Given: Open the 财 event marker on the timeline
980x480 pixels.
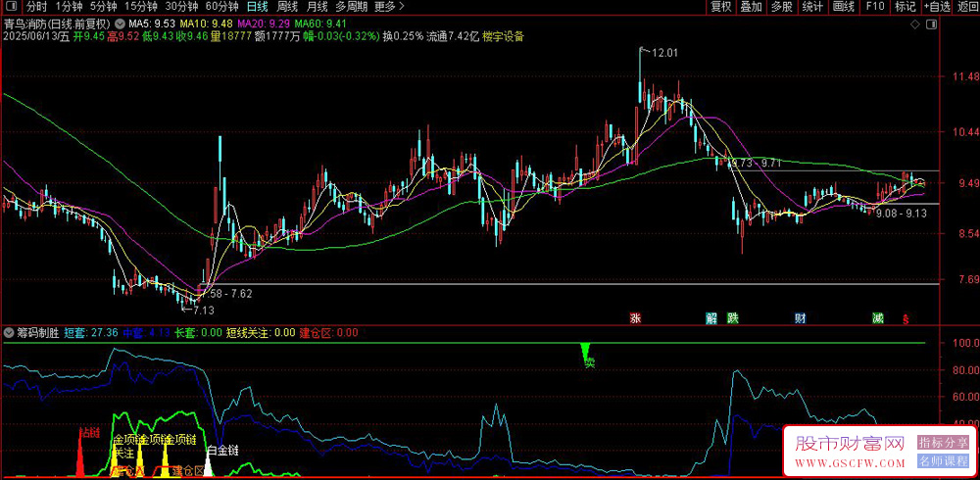Looking at the screenshot, I should (800, 318).
